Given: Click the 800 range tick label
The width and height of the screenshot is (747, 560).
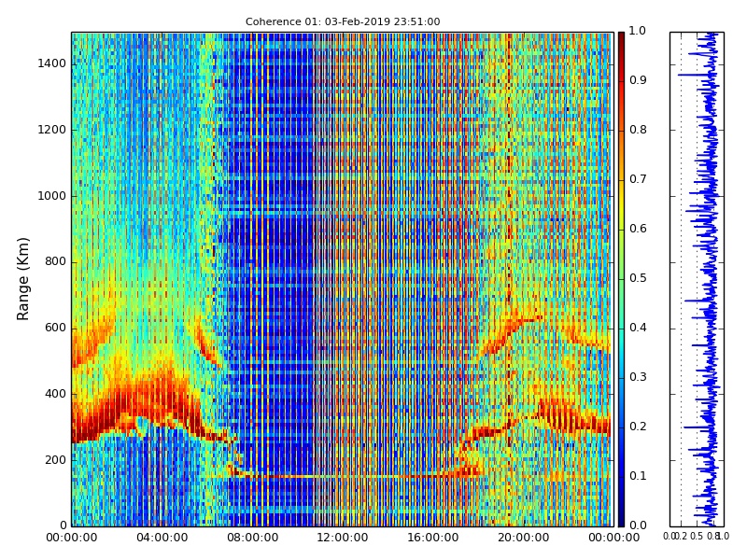Looking at the screenshot, I should [x=56, y=261].
